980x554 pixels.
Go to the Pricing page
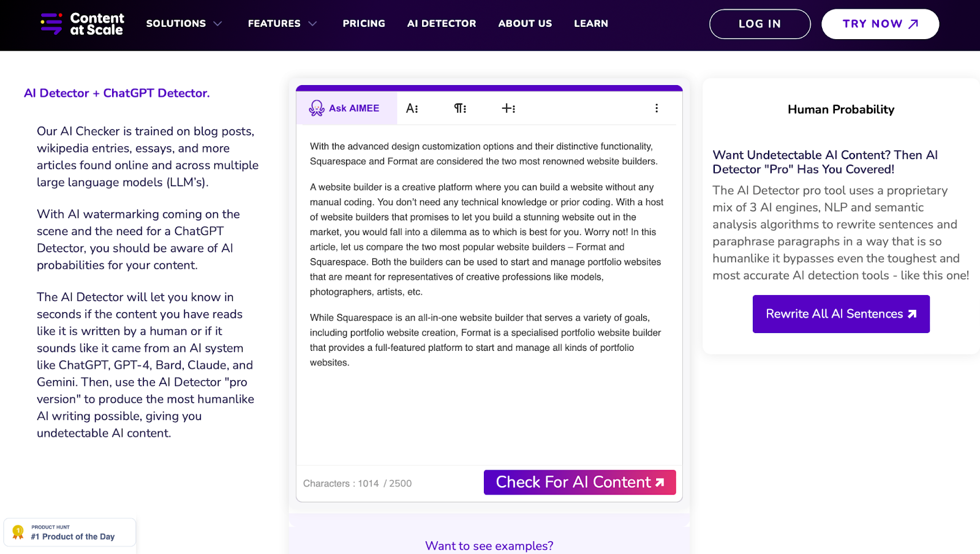pyautogui.click(x=364, y=24)
